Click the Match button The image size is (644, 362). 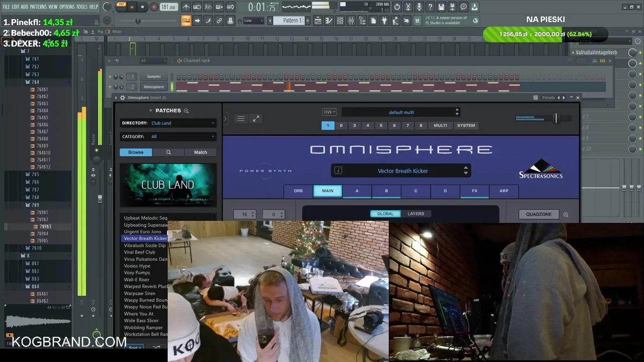click(x=200, y=152)
